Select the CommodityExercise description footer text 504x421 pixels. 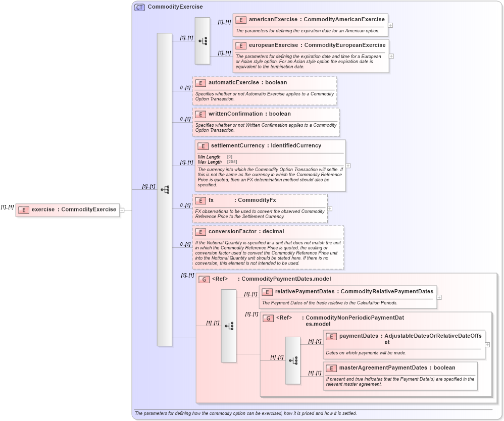246,412
